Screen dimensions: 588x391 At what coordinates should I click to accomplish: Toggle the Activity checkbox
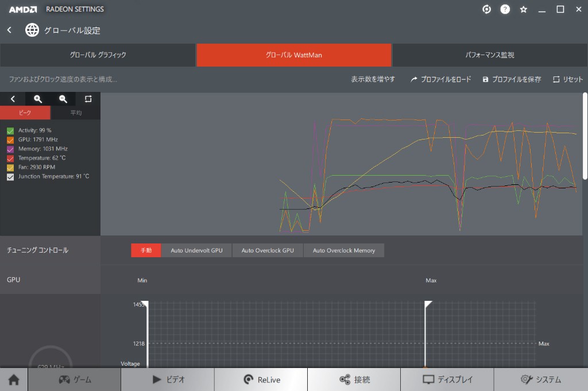pos(10,131)
